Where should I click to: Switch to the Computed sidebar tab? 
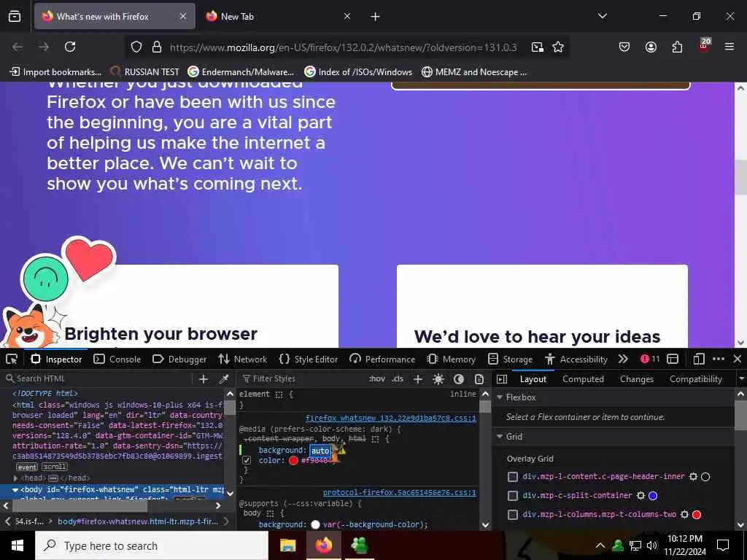click(x=583, y=379)
